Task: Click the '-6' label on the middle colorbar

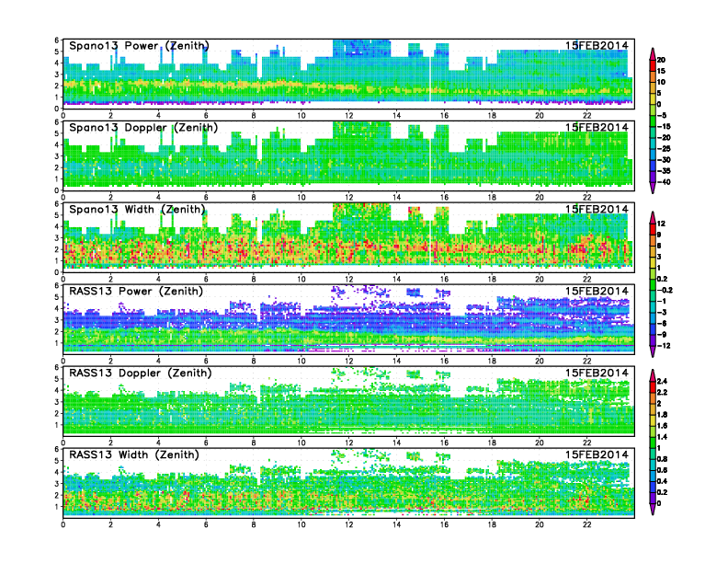Action: pos(662,323)
